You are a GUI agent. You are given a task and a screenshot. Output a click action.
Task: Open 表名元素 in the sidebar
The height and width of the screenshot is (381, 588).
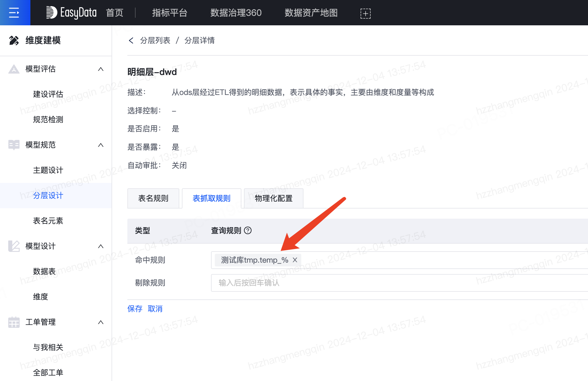tap(48, 221)
